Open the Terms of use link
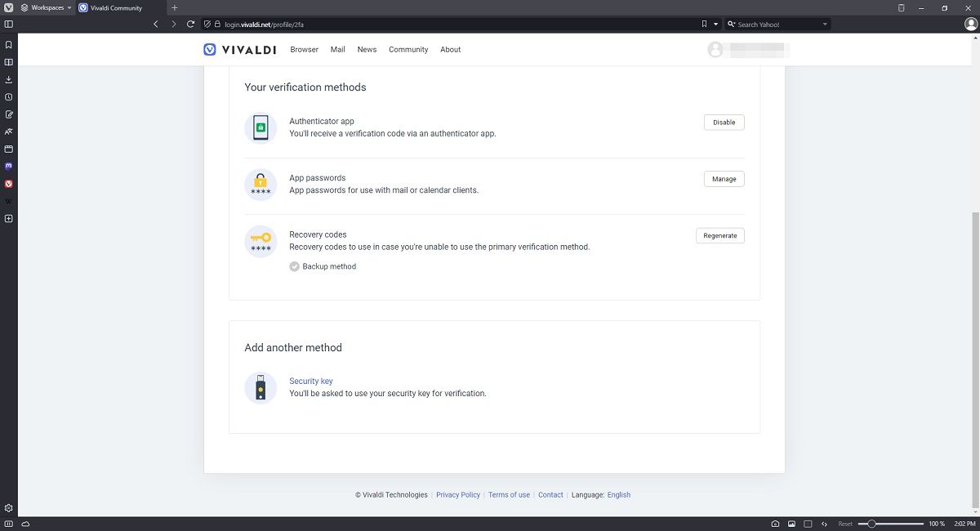Image resolution: width=980 pixels, height=531 pixels. 509,495
